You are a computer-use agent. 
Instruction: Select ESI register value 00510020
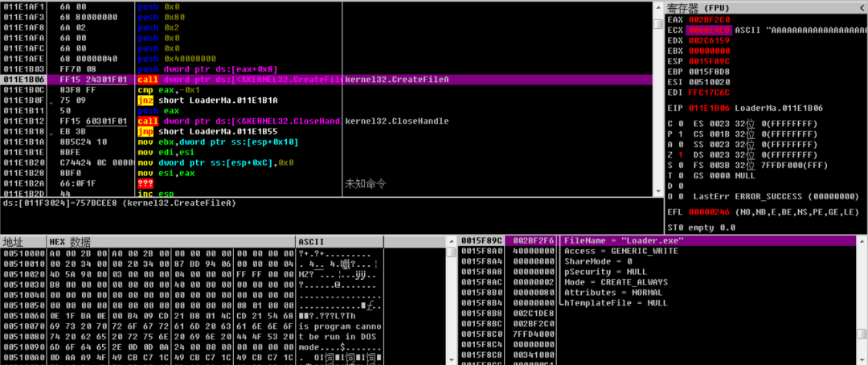(710, 81)
